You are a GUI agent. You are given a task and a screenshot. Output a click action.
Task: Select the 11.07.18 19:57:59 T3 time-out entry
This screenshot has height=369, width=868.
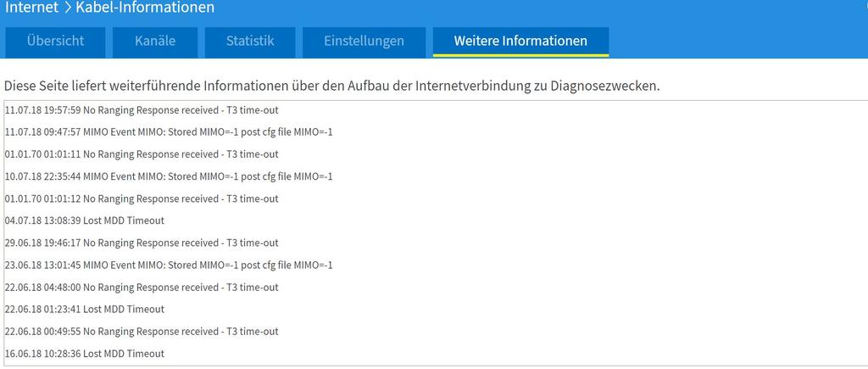point(142,110)
